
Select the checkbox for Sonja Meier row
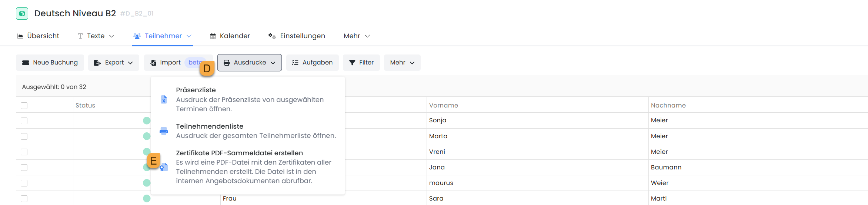[24, 121]
